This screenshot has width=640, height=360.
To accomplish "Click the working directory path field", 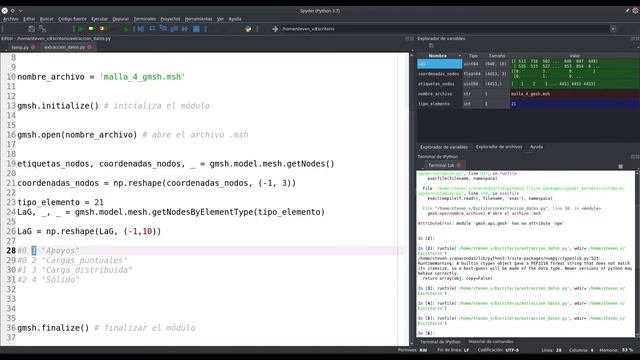I will (x=445, y=29).
